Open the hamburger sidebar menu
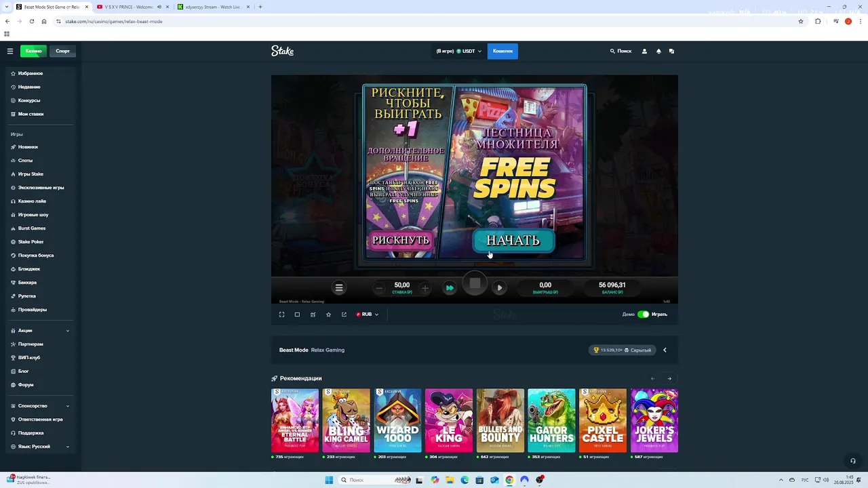The width and height of the screenshot is (868, 488). [10, 51]
